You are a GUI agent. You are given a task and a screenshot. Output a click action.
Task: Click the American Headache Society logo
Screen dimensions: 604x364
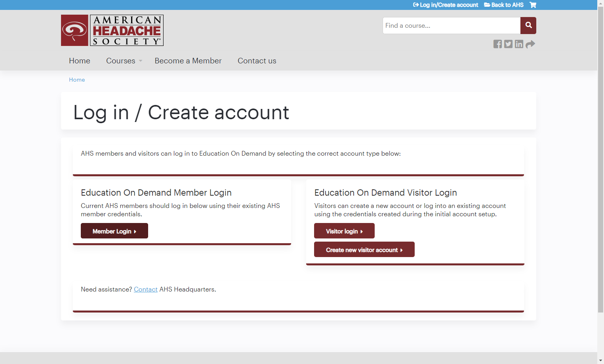click(x=112, y=30)
